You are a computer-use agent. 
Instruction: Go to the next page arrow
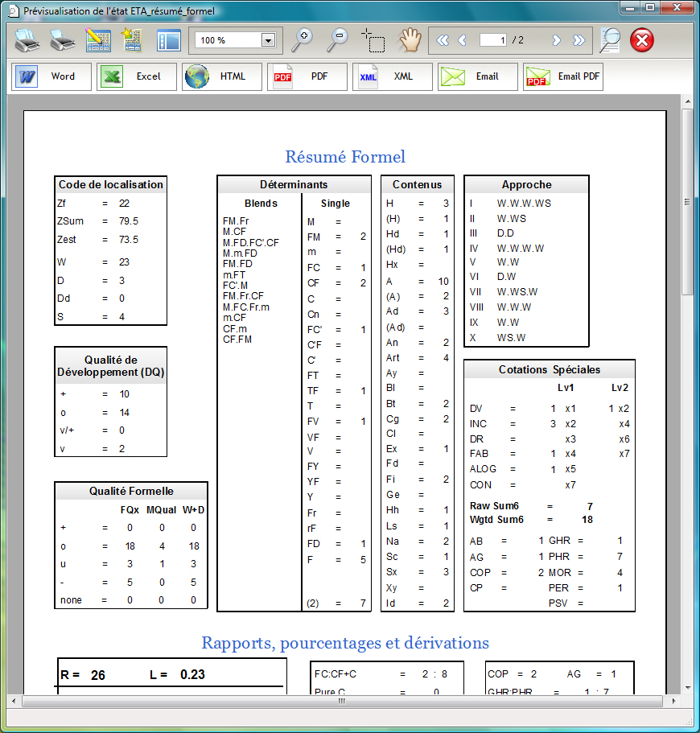click(x=556, y=40)
